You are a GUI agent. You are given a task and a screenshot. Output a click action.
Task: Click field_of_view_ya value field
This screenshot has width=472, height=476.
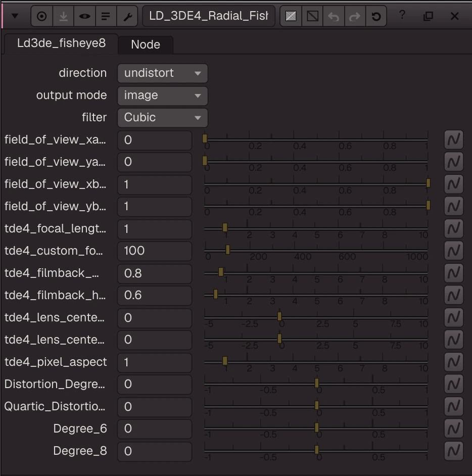click(x=155, y=162)
